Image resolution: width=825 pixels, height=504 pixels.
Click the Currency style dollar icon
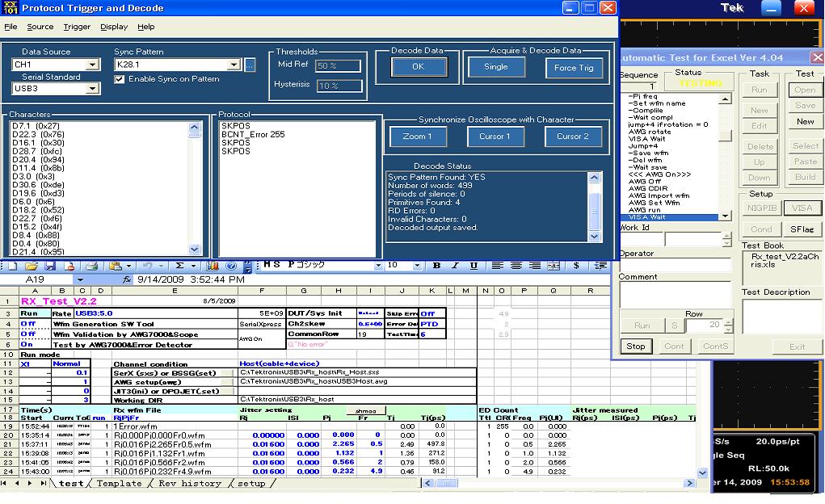click(576, 266)
